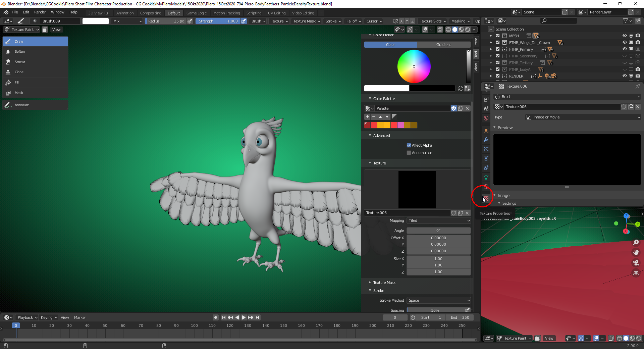644x349 pixels.
Task: Open the Scene Properties tab
Action: tap(486, 109)
